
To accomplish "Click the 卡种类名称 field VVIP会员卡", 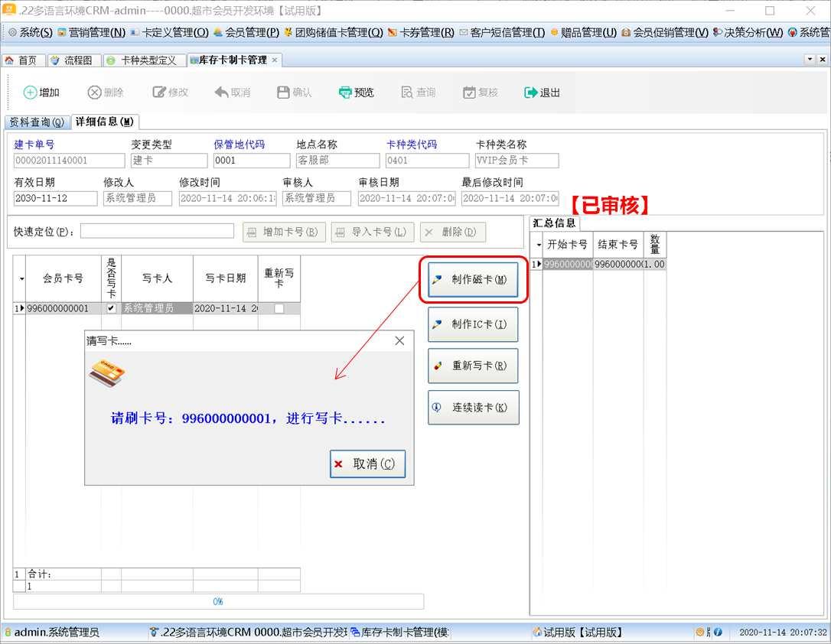I will (517, 161).
